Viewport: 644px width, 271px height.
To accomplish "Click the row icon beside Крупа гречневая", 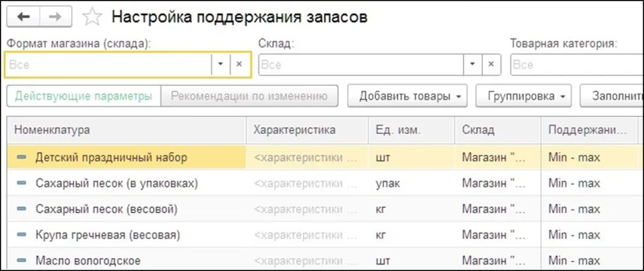I will (22, 235).
